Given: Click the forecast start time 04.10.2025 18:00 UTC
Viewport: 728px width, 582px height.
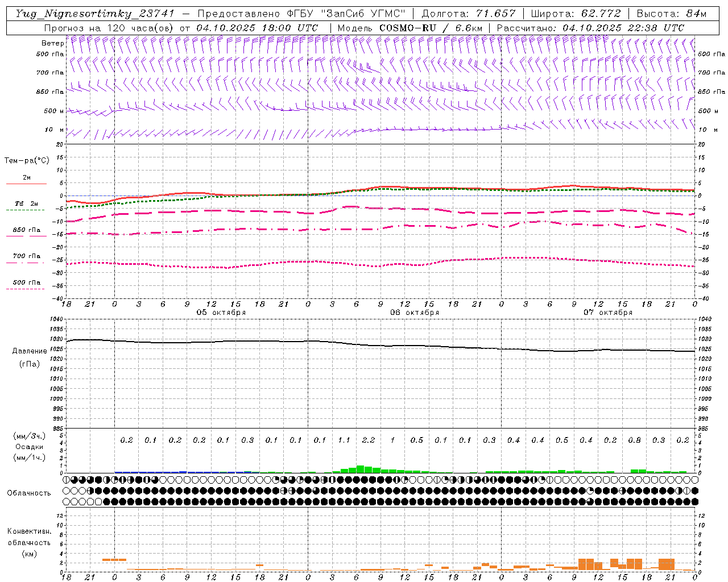Looking at the screenshot, I should coord(257,28).
